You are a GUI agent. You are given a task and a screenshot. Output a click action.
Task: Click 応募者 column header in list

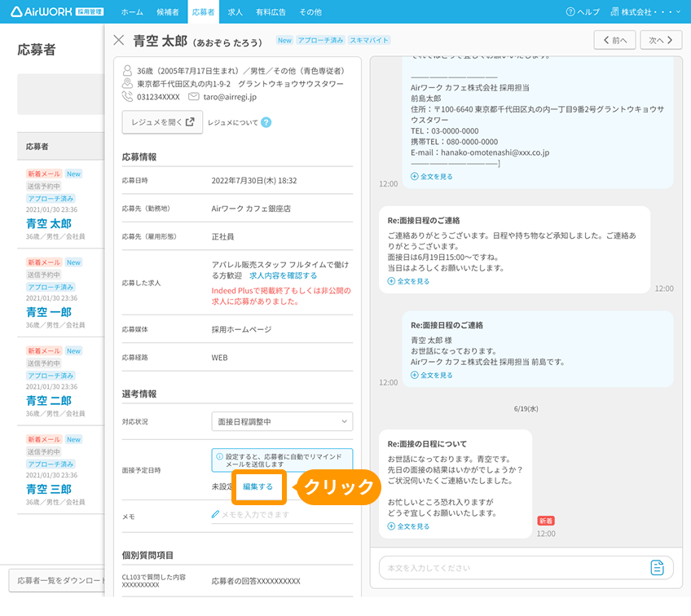pyautogui.click(x=37, y=147)
